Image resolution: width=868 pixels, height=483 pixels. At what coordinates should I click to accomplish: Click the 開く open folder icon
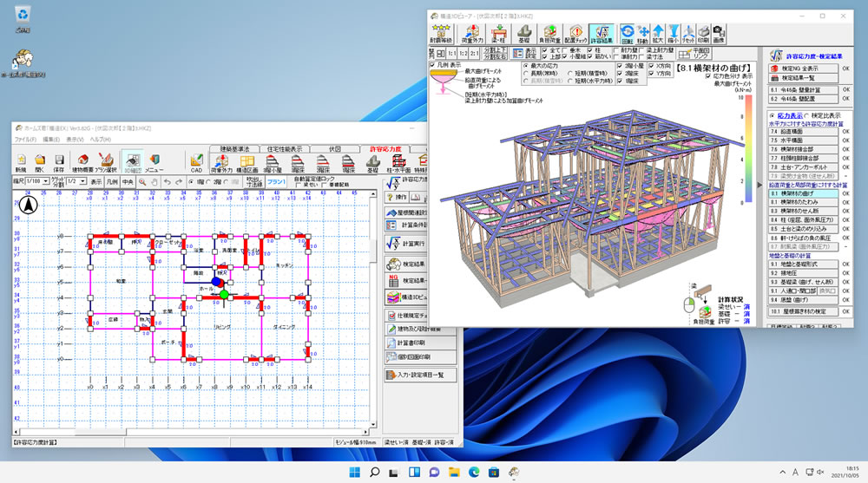(39, 163)
